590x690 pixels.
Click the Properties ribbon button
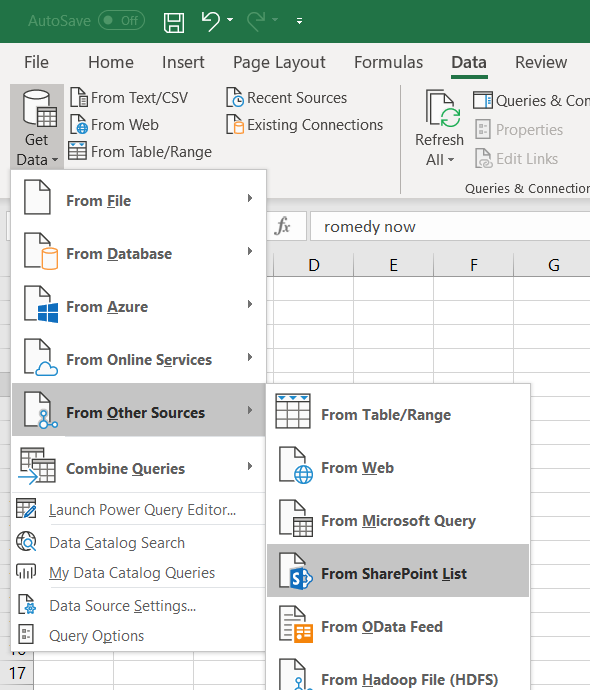(x=519, y=130)
